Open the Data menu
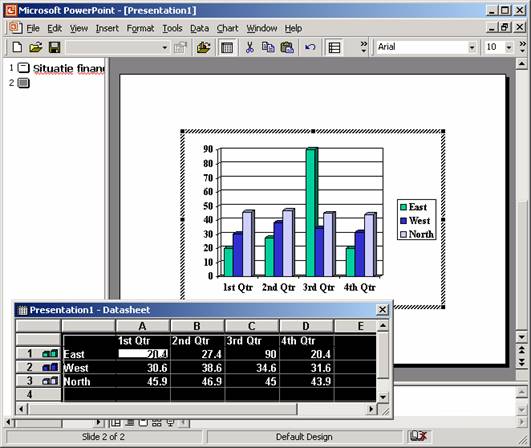 click(x=199, y=28)
